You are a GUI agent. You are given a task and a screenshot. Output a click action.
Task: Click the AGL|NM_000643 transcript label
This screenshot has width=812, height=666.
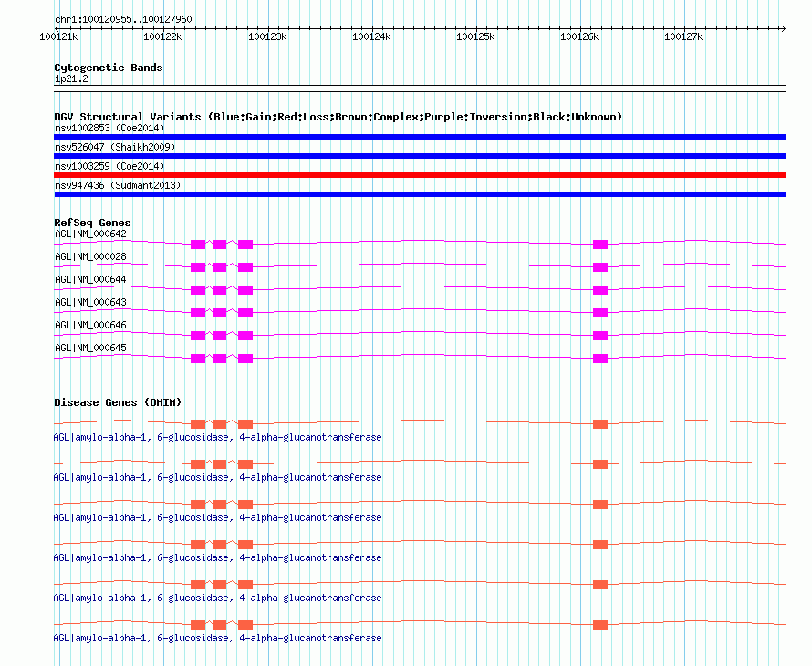point(90,303)
